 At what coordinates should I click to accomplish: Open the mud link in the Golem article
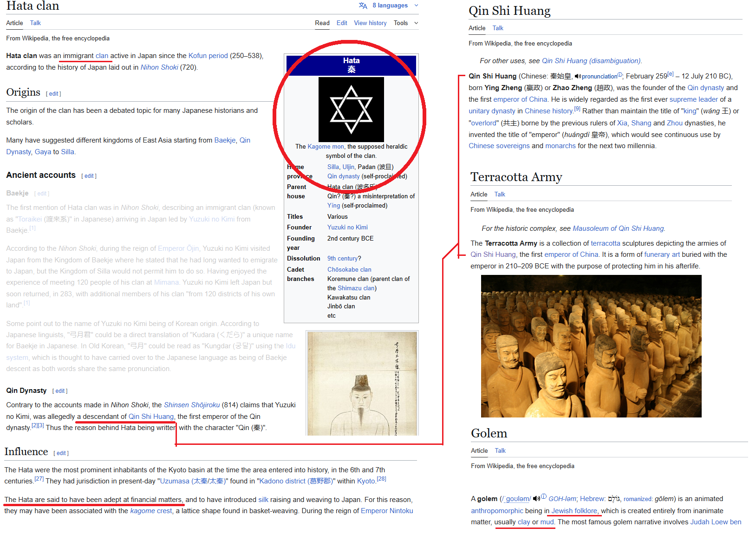(x=547, y=522)
